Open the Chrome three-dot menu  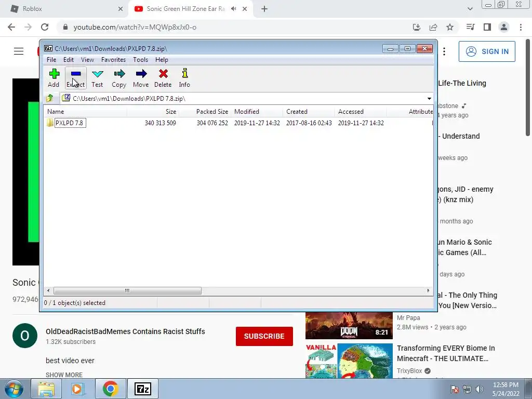coord(521,27)
